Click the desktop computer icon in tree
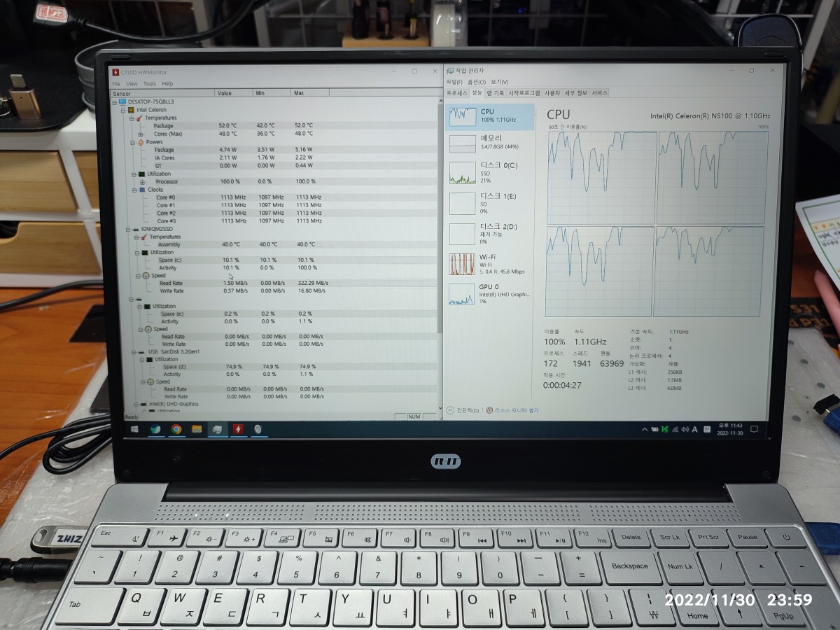Image resolution: width=840 pixels, height=630 pixels. click(x=122, y=101)
